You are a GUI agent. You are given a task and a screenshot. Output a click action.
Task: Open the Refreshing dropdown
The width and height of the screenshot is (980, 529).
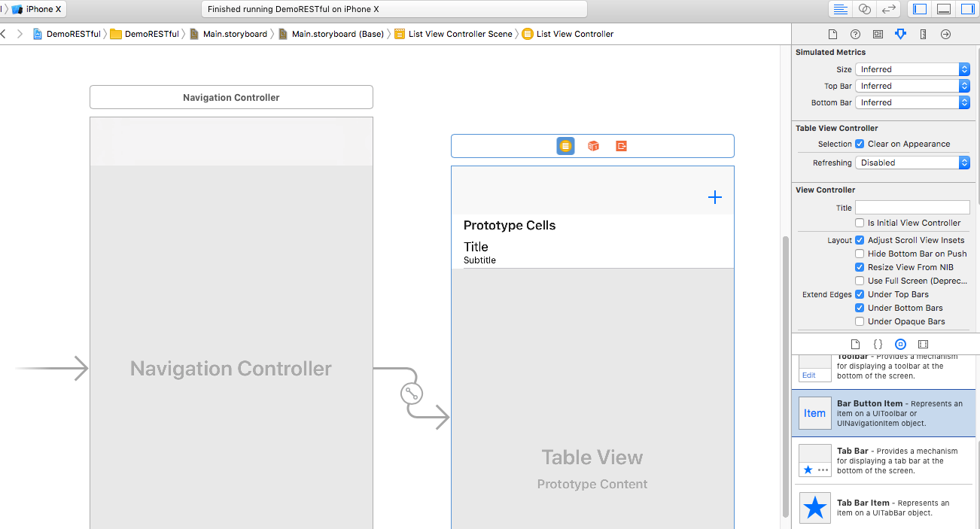pyautogui.click(x=912, y=163)
